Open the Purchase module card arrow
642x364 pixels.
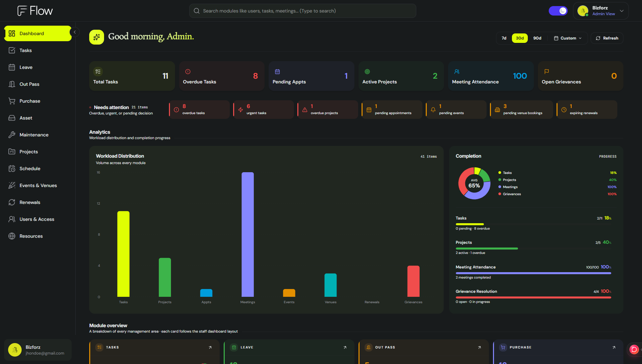coord(614,347)
